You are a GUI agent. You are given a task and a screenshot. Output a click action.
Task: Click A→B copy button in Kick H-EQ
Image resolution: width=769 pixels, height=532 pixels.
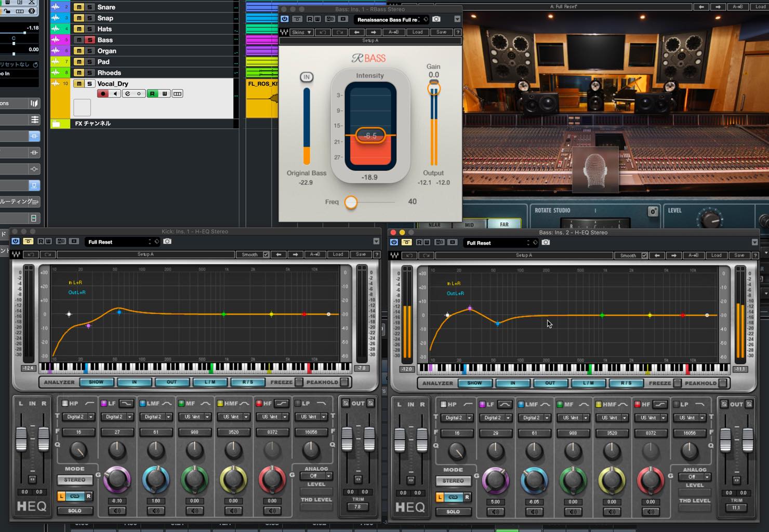(x=315, y=255)
